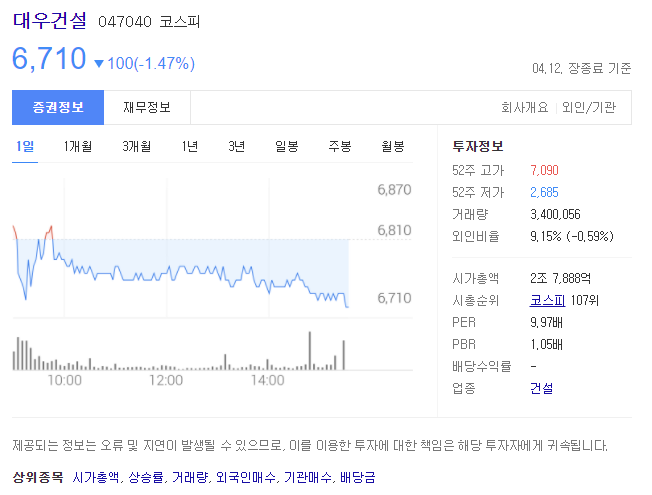Select the 1일 chart period tab
This screenshot has height=495, width=652.
(x=25, y=146)
